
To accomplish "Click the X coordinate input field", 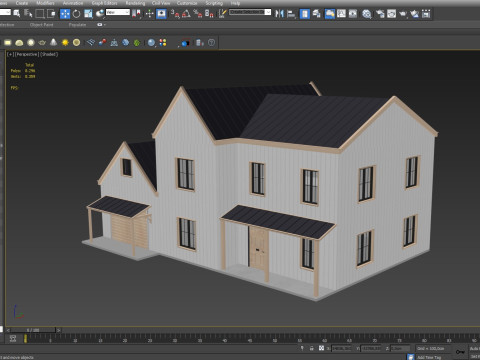I will point(341,348).
